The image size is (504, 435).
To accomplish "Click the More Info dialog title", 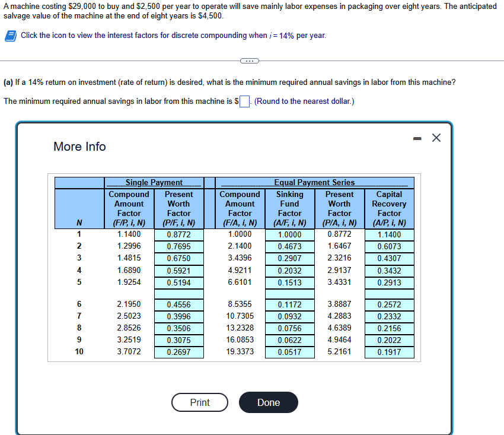I will (x=79, y=147).
